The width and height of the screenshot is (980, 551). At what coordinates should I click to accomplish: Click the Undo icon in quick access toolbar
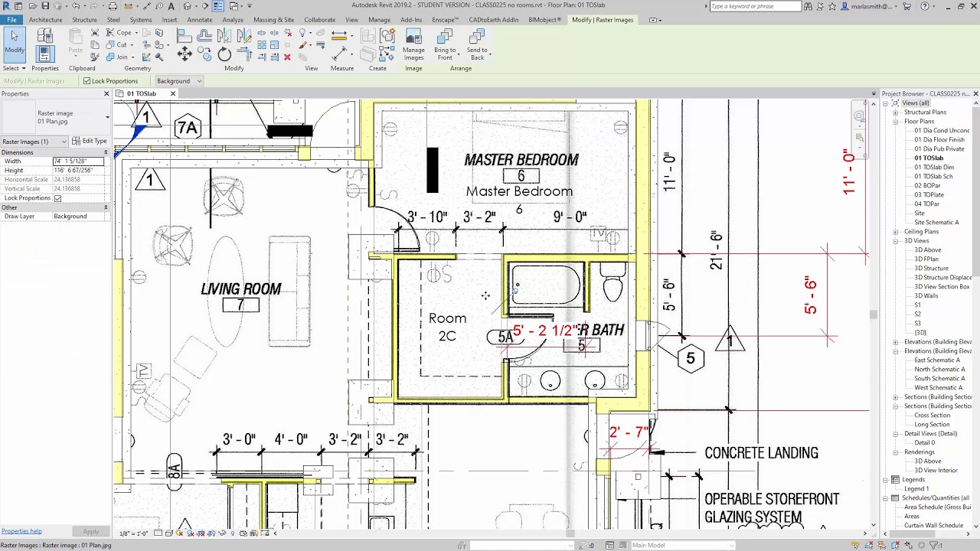pyautogui.click(x=76, y=6)
